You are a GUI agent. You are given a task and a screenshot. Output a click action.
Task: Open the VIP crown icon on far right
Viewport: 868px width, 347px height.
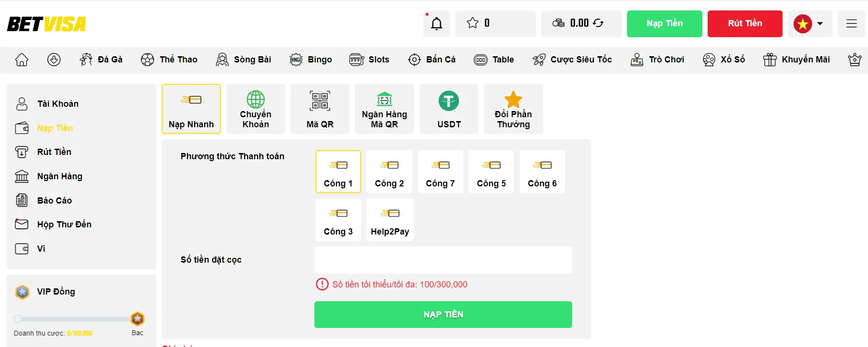tap(854, 60)
